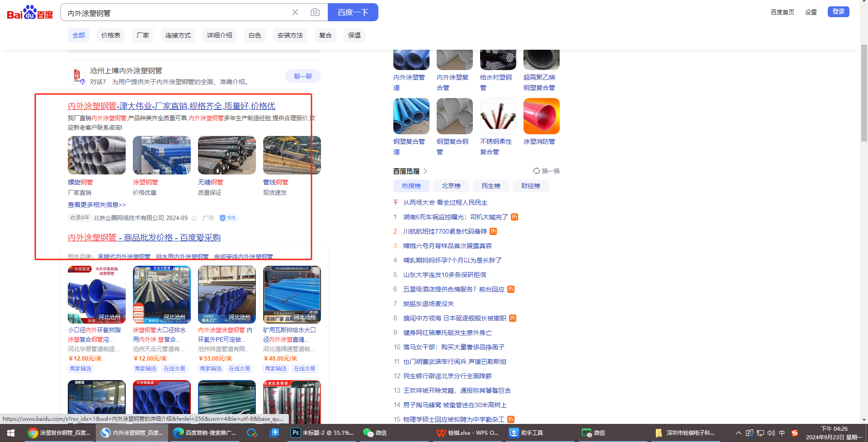Viewport: 868px width, 442px height.
Task: Switch to the 民生榜 hot list tab
Action: coord(491,186)
